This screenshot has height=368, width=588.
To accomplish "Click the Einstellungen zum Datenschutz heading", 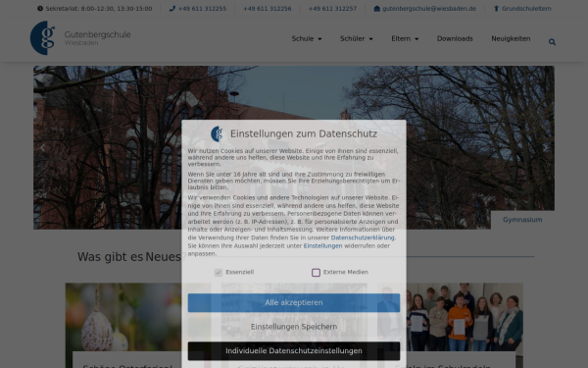I will [x=304, y=134].
